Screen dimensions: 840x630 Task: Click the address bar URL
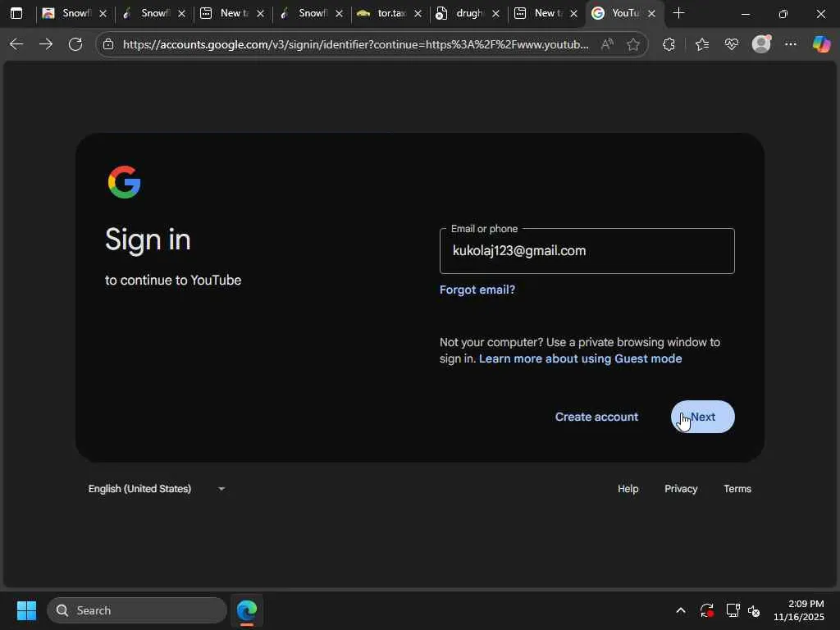click(x=356, y=44)
